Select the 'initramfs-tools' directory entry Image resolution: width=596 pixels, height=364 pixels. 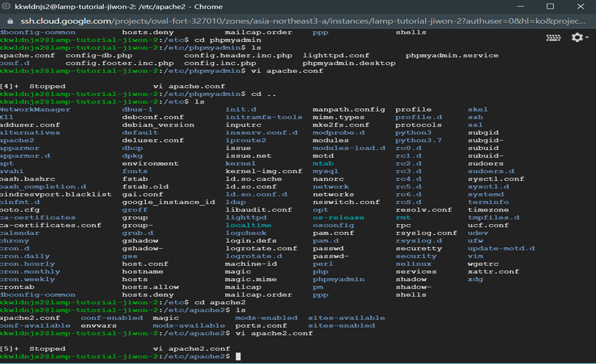pyautogui.click(x=264, y=117)
